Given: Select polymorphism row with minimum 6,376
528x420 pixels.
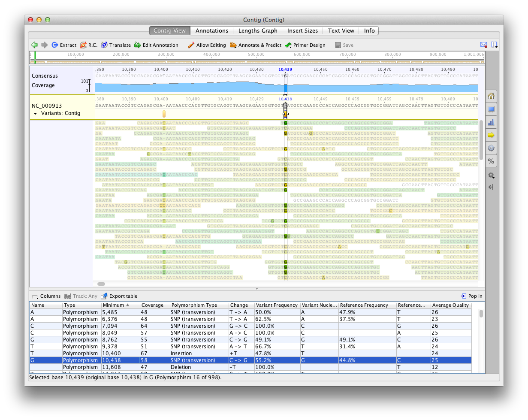Looking at the screenshot, I should [x=250, y=319].
